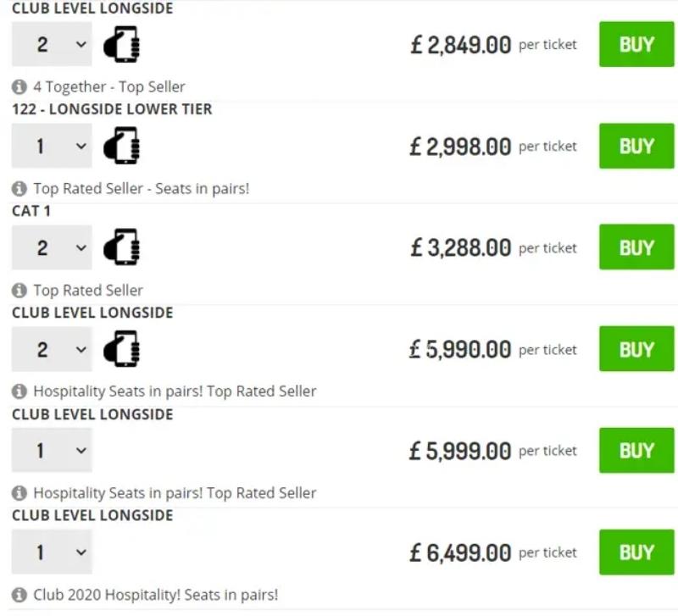
Task: Open quantity dropdown for £6,499.00 ticket
Action: 52,552
